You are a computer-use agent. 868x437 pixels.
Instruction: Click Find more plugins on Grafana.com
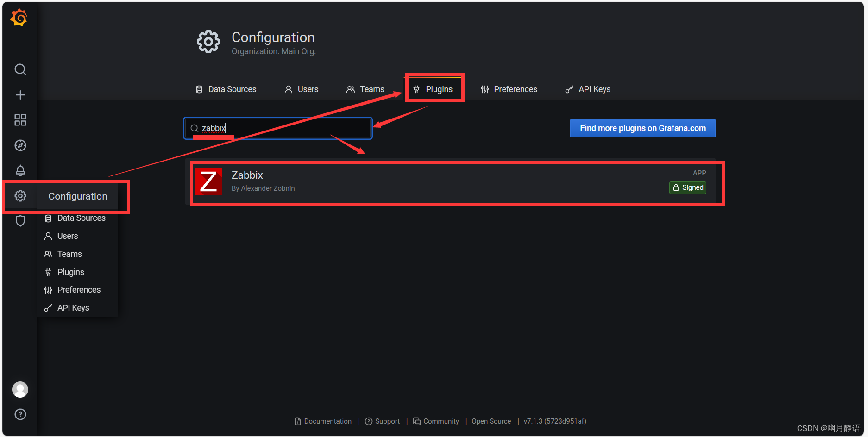point(643,128)
